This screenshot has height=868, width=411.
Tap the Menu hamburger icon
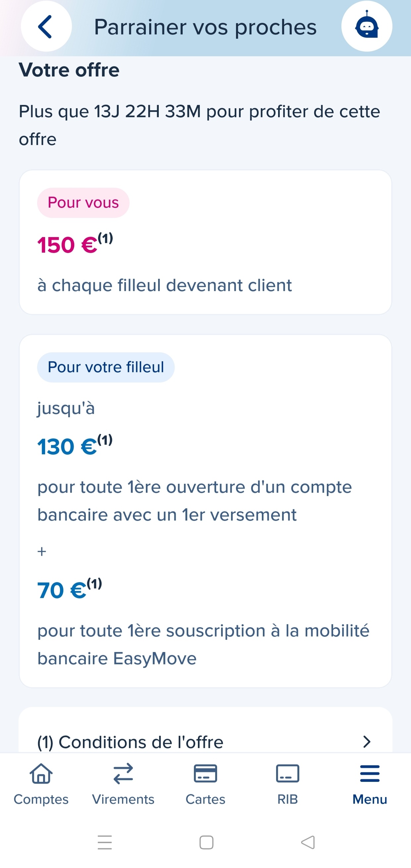point(370,773)
